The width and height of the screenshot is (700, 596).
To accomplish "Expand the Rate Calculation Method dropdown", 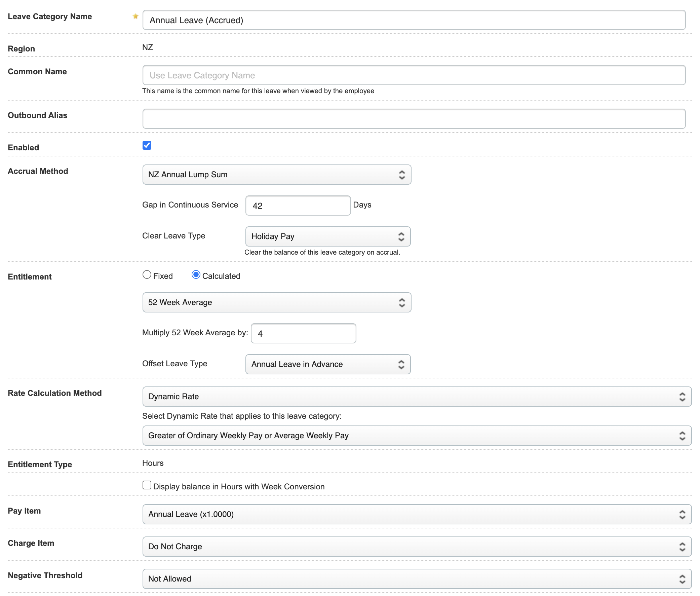I will 416,397.
